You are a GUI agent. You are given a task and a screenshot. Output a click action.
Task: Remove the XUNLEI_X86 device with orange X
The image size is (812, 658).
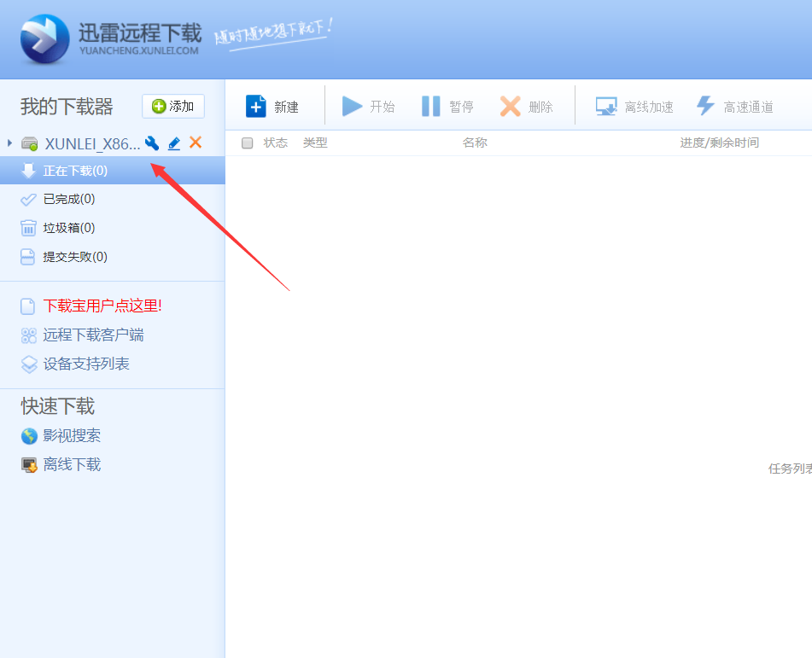pyautogui.click(x=196, y=143)
